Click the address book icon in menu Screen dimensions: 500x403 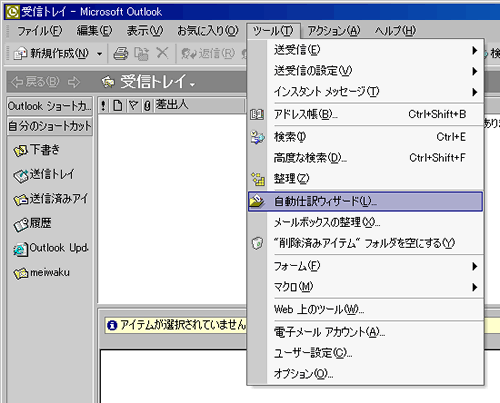[x=257, y=115]
